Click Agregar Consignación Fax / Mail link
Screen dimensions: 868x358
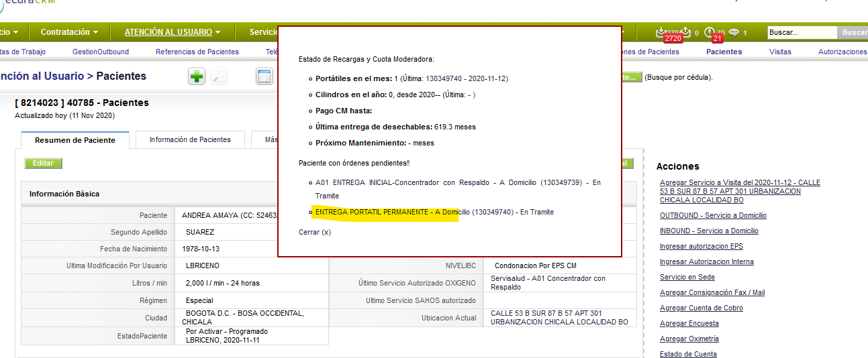[712, 292]
